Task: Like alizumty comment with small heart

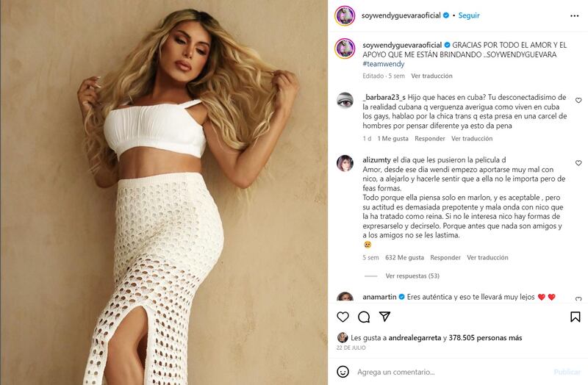Action: 578,163
